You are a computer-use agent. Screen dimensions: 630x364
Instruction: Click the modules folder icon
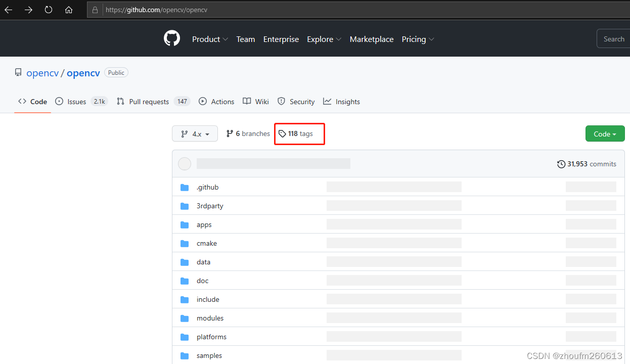[x=185, y=318]
